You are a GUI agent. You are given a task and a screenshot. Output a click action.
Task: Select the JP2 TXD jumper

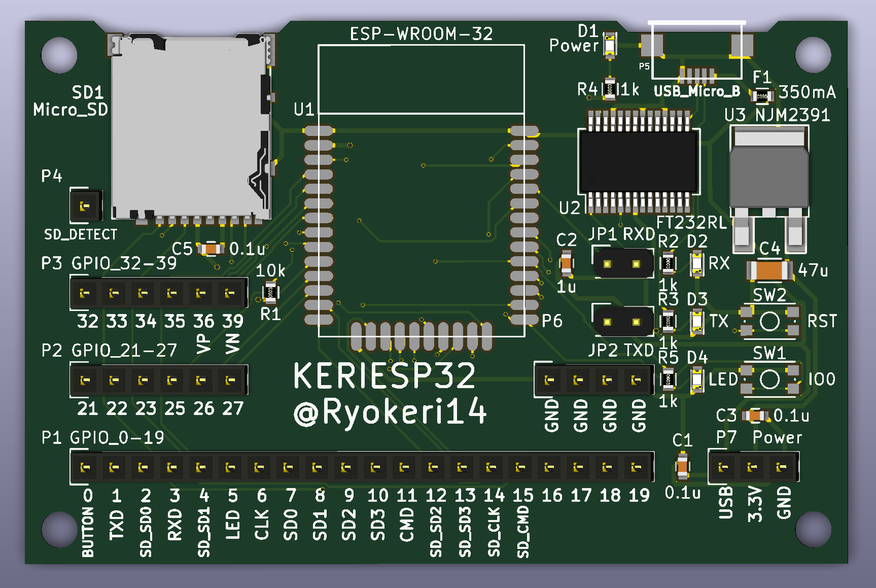[x=623, y=321]
